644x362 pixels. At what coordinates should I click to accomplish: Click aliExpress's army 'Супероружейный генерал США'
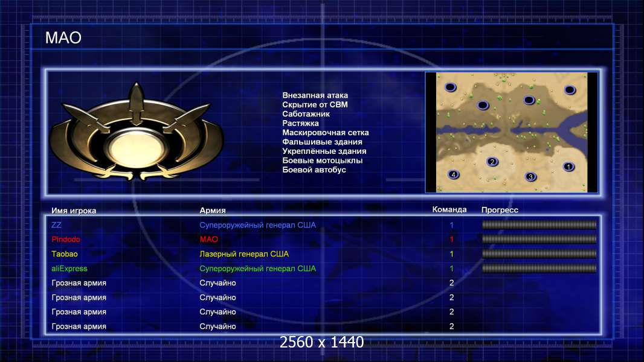pyautogui.click(x=257, y=268)
